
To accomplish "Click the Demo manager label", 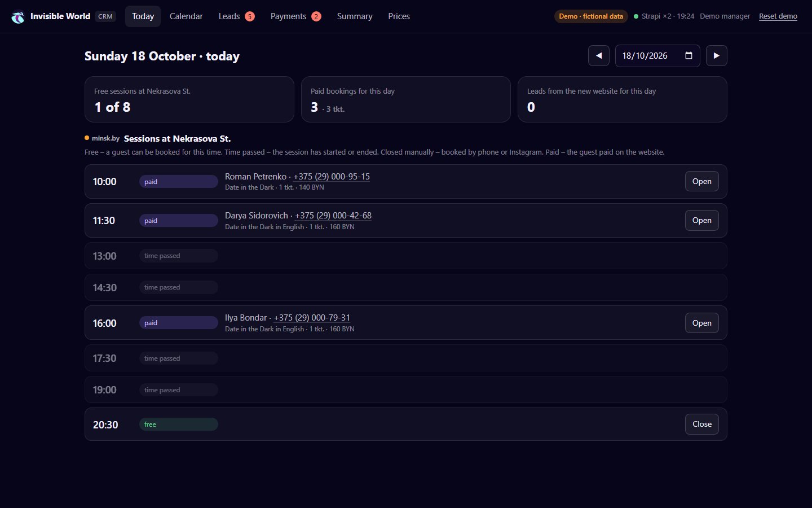I will 725,16.
